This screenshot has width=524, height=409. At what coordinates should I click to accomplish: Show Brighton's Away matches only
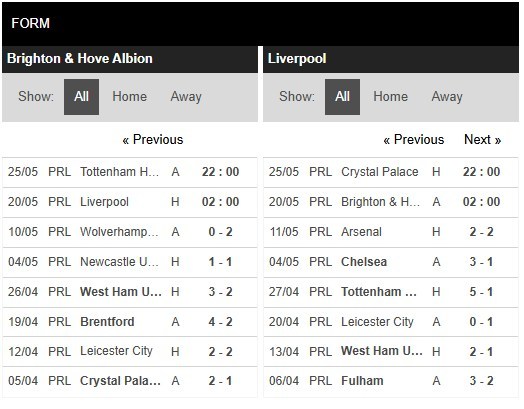click(x=186, y=97)
